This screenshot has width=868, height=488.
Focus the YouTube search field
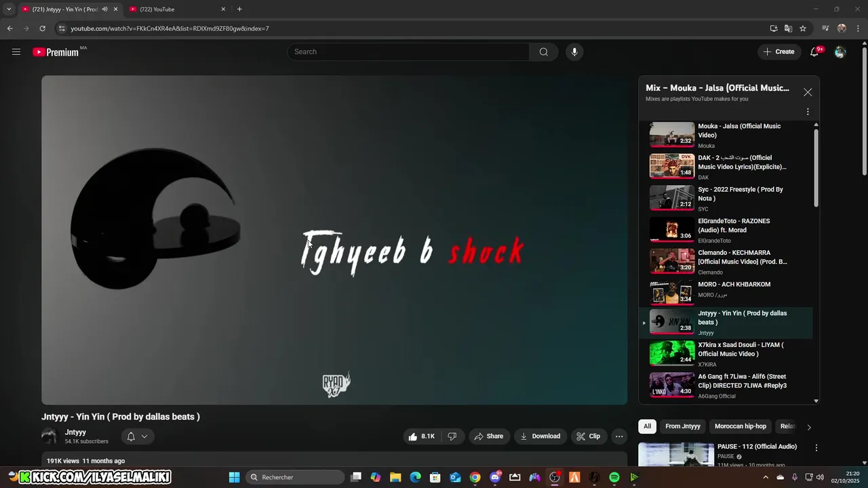point(408,52)
